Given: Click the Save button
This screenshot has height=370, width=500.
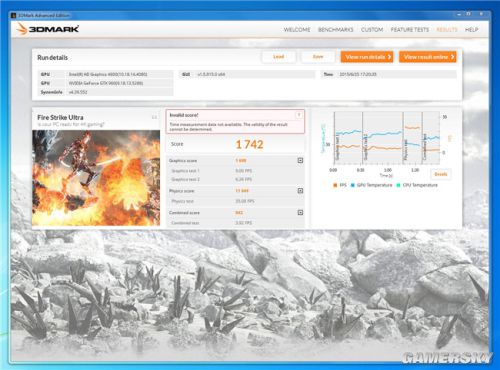Looking at the screenshot, I should coord(318,57).
